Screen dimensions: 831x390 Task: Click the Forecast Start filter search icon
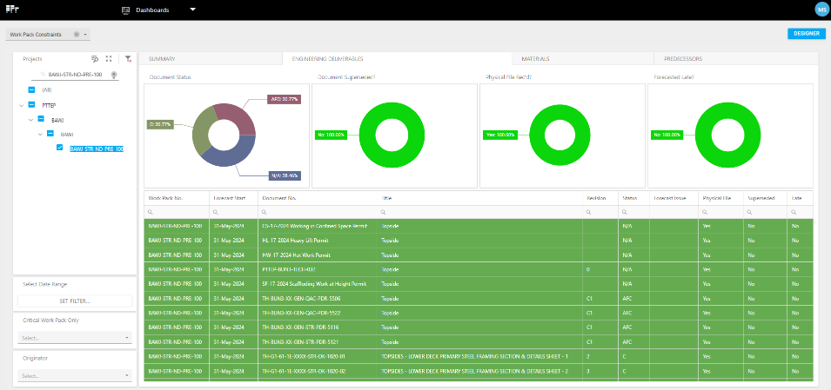pos(216,212)
